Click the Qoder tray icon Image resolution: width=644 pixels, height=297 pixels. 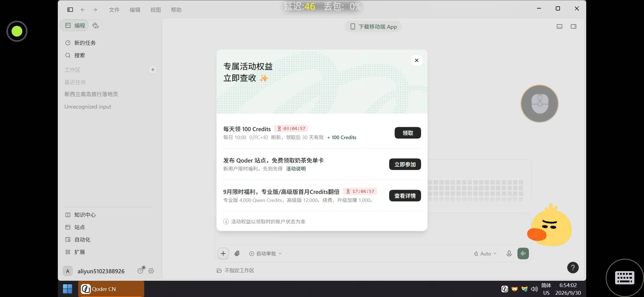504,289
